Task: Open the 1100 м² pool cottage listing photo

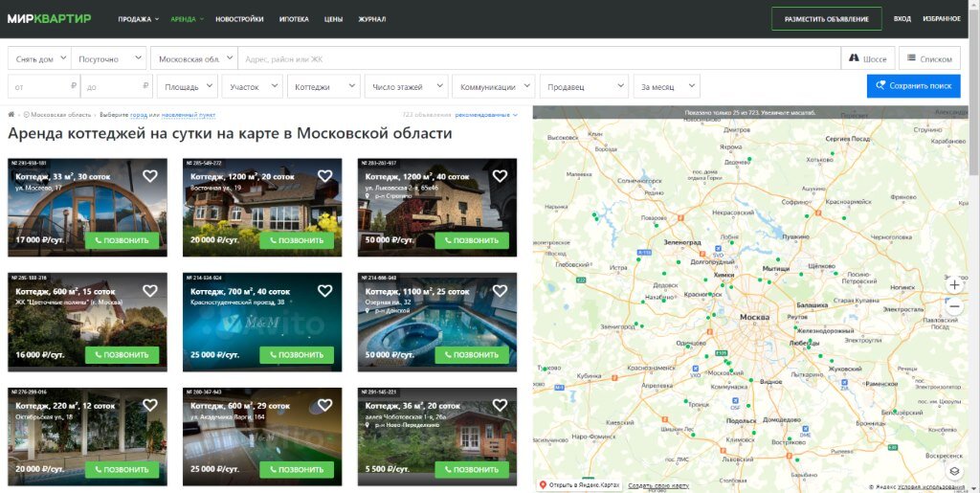Action: click(437, 325)
